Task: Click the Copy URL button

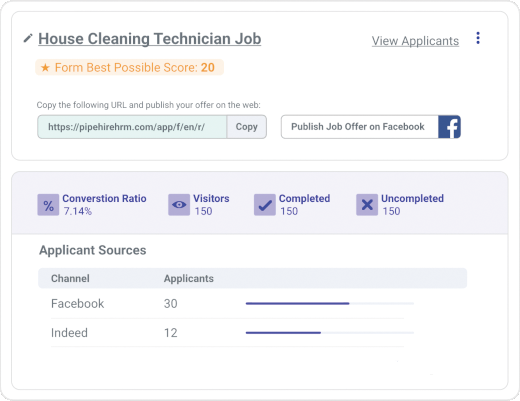Action: point(247,127)
